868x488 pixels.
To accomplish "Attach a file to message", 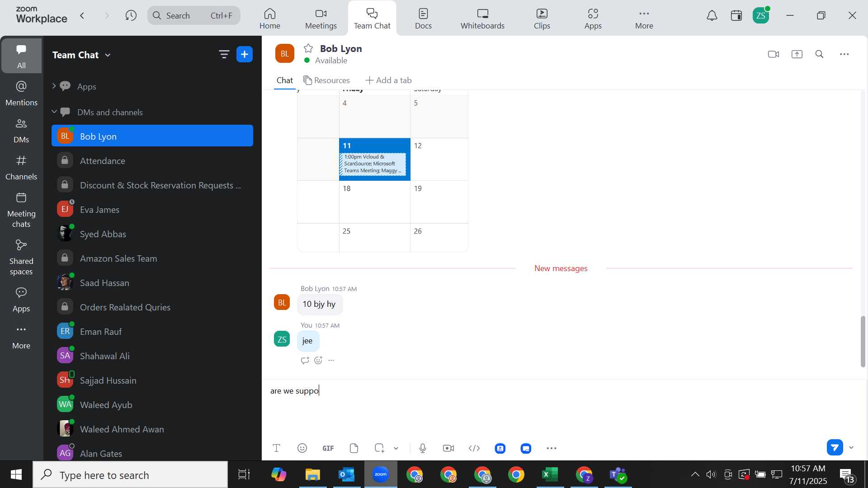I will click(x=354, y=448).
